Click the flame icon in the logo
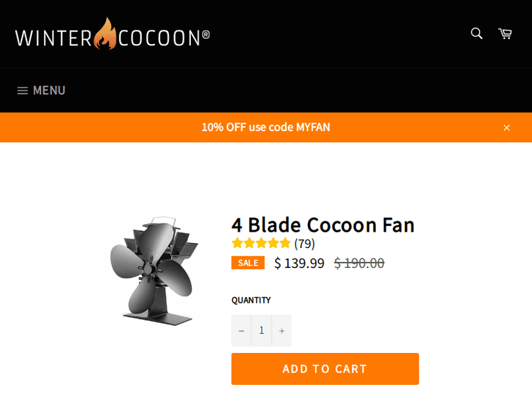Screen dimensions: 532x399 (105, 34)
